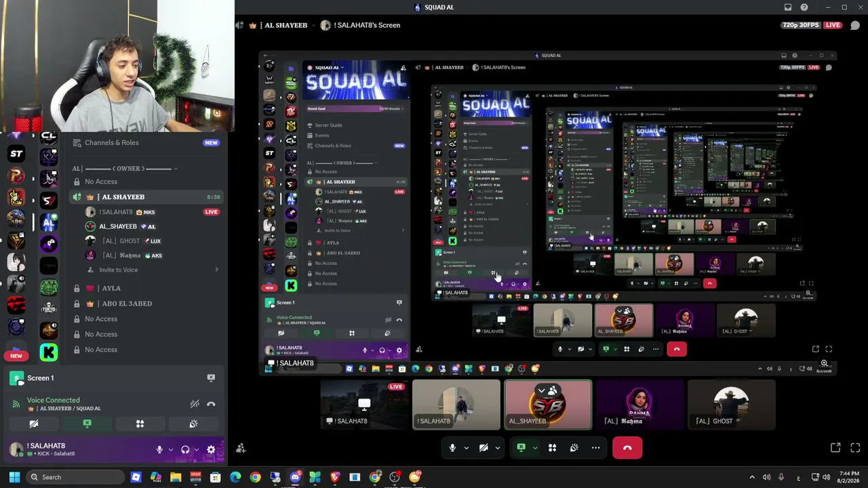This screenshot has height=488, width=868.
Task: Open screen share options arrow in call bar
Action: (x=535, y=448)
